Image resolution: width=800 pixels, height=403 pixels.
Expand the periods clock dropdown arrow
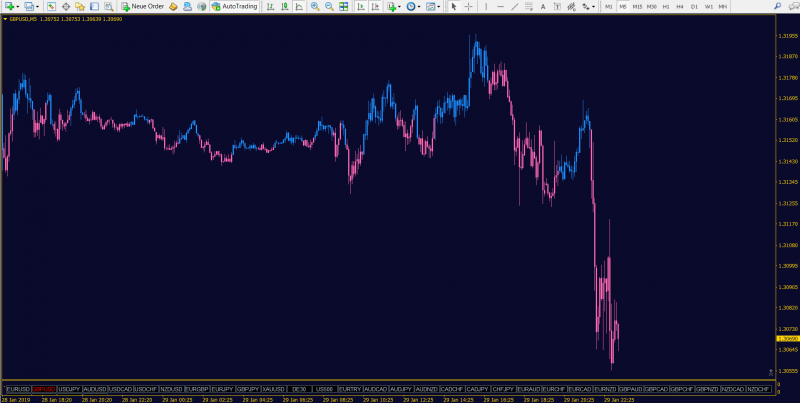tap(419, 7)
